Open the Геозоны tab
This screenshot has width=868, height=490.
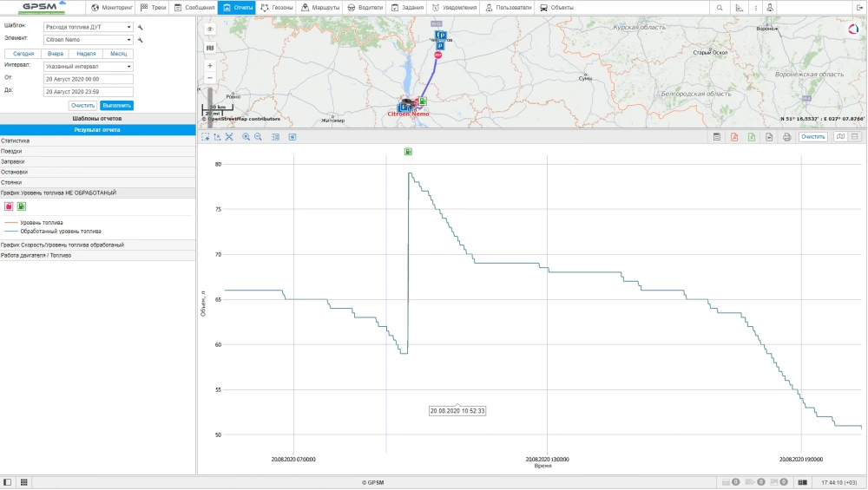click(277, 8)
